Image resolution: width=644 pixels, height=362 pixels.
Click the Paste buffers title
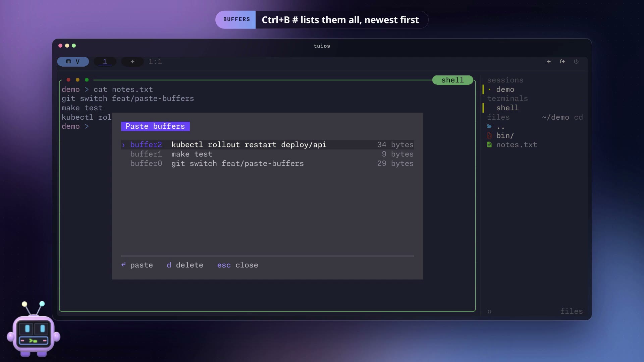155,126
